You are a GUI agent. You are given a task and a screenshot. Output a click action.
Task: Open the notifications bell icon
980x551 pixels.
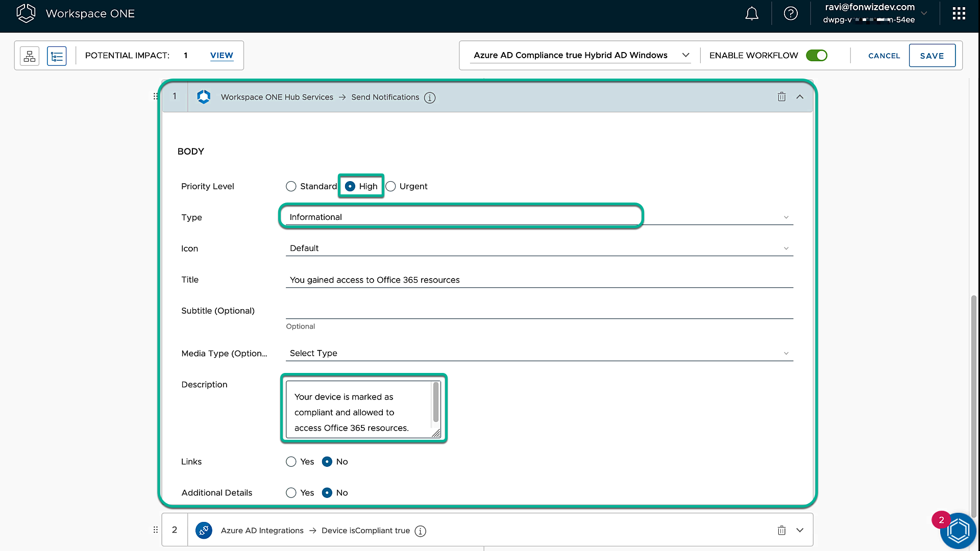click(x=751, y=14)
